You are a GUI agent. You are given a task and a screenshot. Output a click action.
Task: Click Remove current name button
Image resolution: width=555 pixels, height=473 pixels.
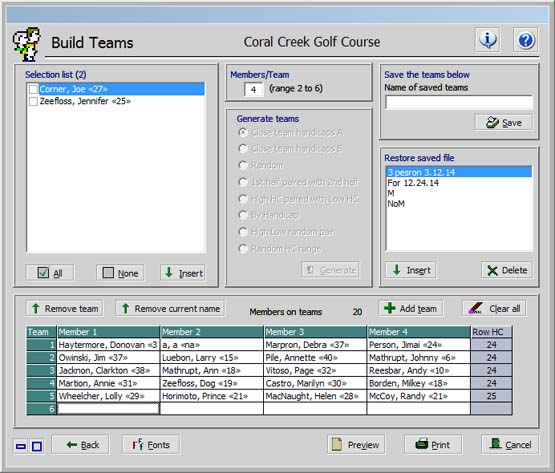click(170, 308)
